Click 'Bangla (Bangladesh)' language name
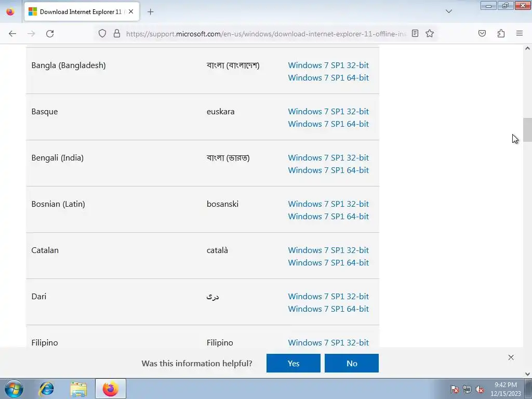This screenshot has width=532, height=399. 69,65
